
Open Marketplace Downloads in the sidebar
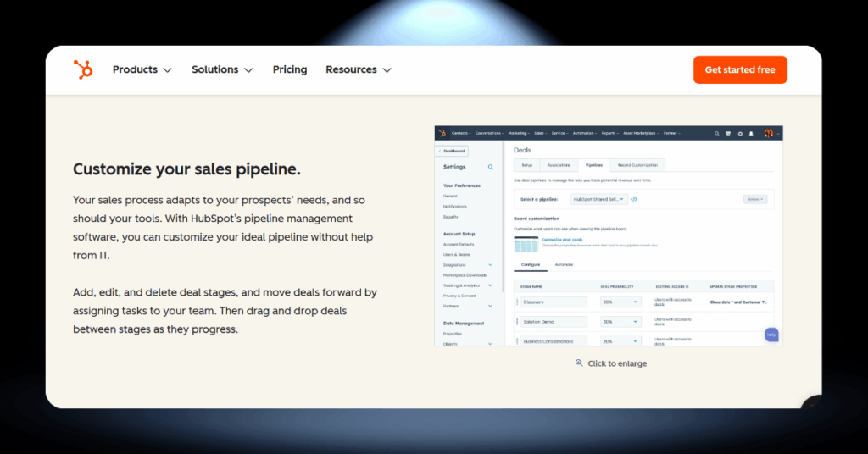point(465,275)
